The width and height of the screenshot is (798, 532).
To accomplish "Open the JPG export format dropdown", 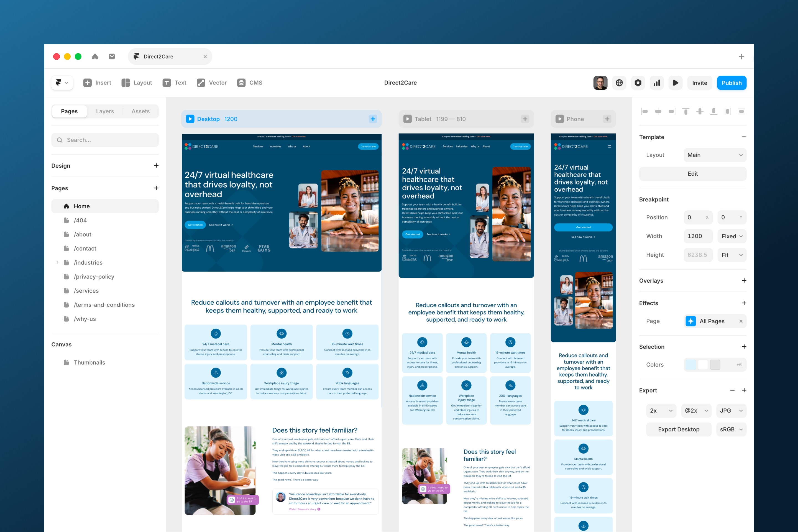I will pyautogui.click(x=731, y=411).
